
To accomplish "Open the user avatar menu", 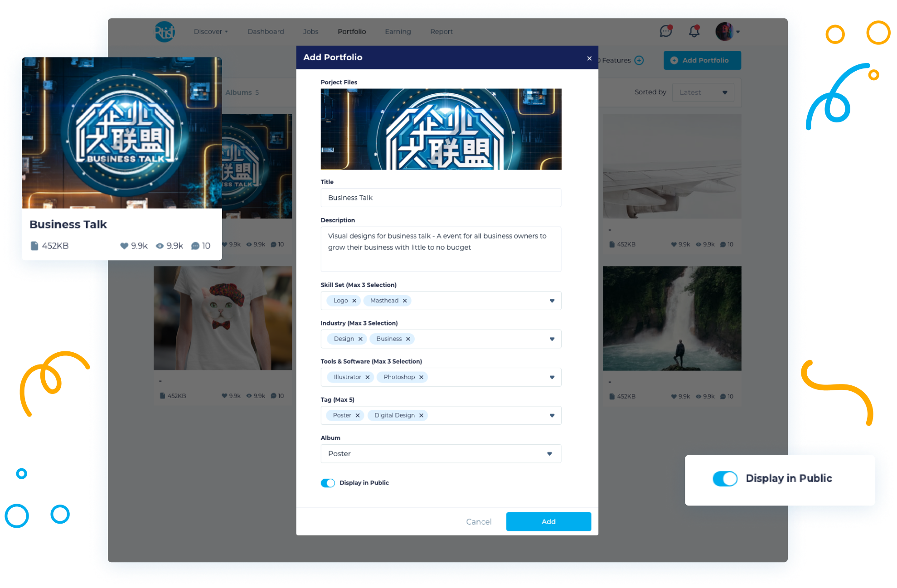I will pos(727,32).
